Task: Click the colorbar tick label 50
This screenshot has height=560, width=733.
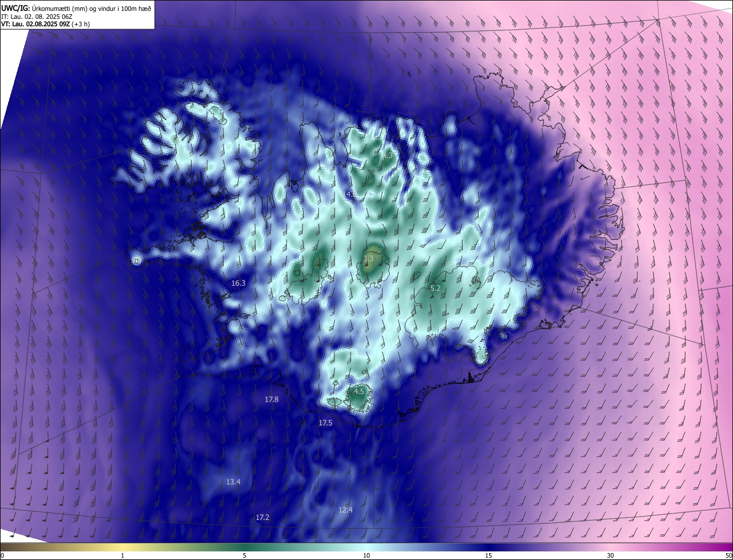Action: pos(728,555)
